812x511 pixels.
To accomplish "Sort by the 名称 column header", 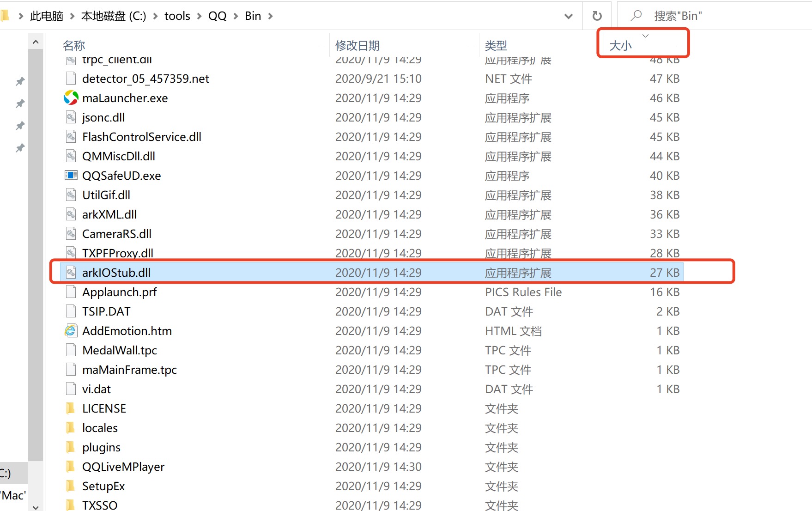I will click(74, 45).
